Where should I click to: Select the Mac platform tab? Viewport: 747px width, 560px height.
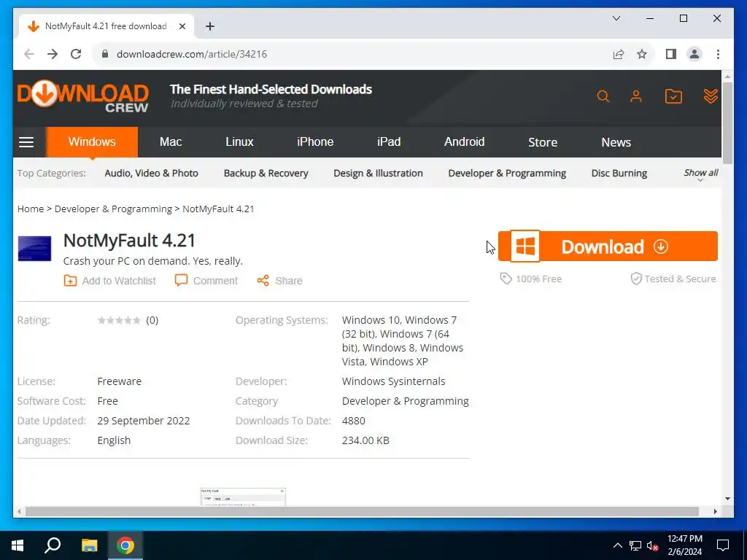click(171, 142)
